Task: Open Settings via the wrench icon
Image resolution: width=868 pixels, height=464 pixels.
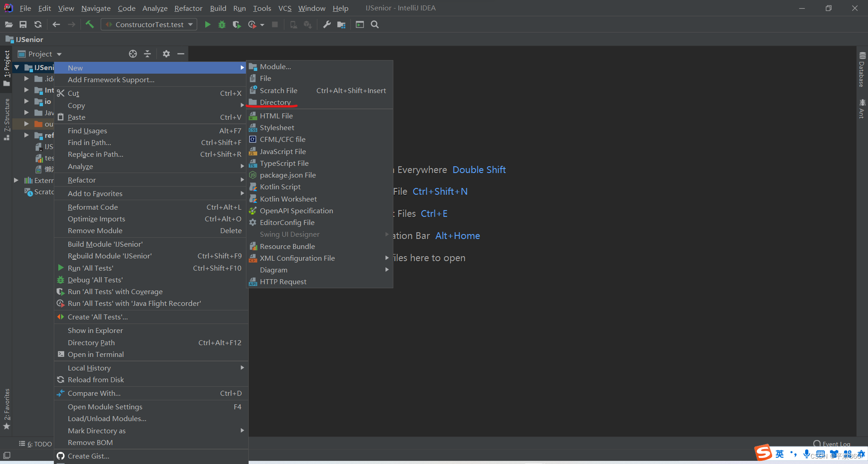Action: [x=327, y=24]
